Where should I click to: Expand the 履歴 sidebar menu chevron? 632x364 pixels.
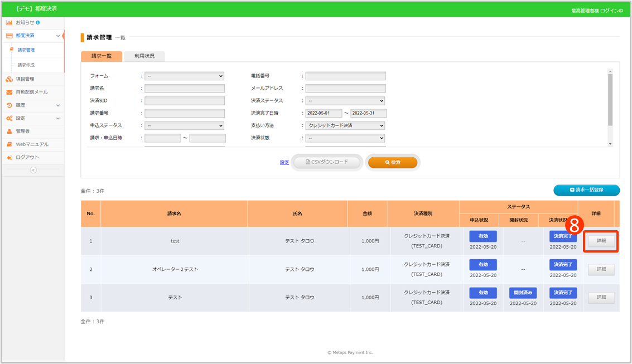coord(58,105)
